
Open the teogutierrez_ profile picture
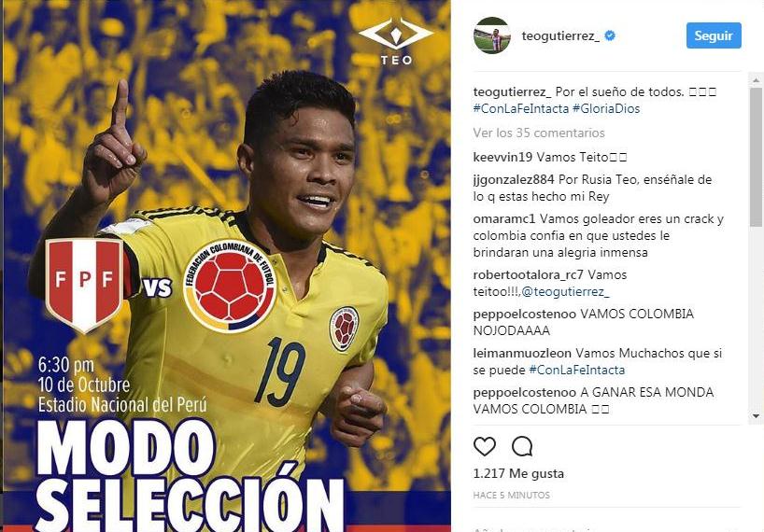(x=491, y=35)
